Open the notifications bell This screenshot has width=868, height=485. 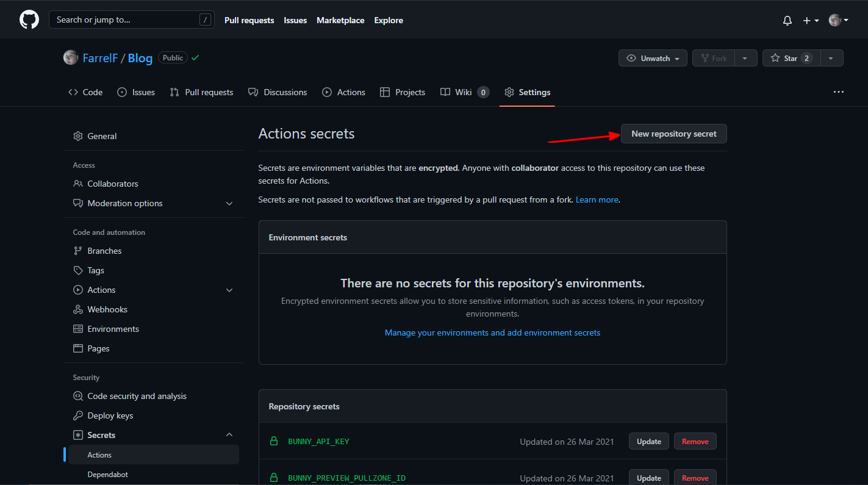(787, 20)
